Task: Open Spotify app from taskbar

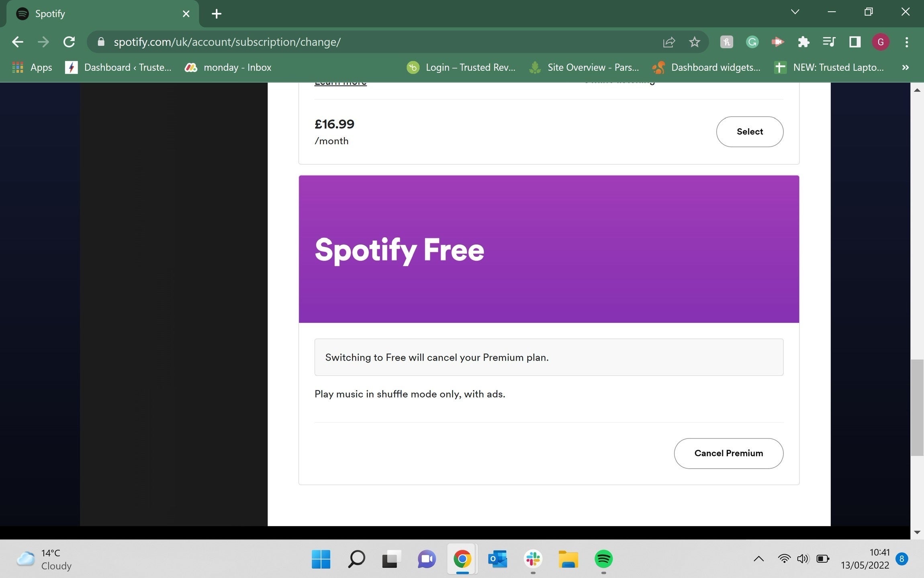Action: click(603, 559)
